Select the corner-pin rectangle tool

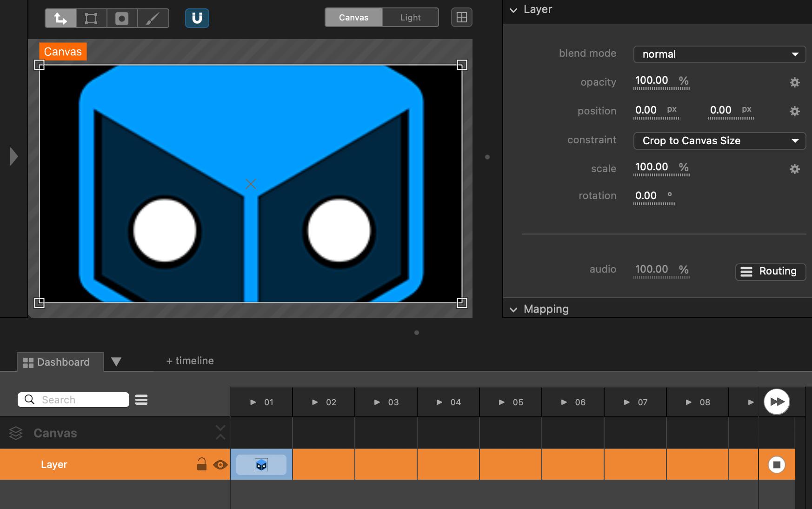(x=91, y=18)
